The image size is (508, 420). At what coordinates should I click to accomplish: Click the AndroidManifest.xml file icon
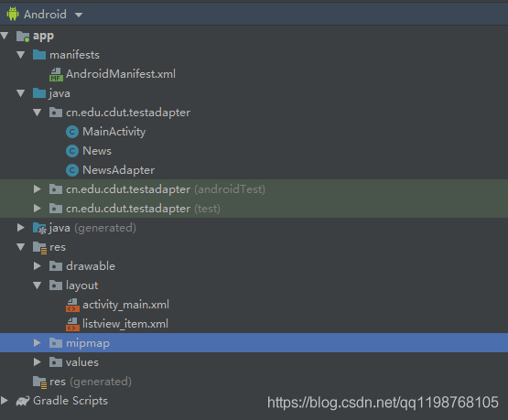point(56,74)
